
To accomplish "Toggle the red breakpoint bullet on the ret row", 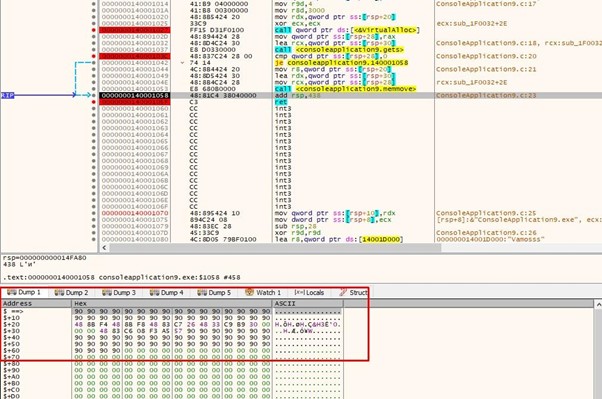I will [x=94, y=102].
